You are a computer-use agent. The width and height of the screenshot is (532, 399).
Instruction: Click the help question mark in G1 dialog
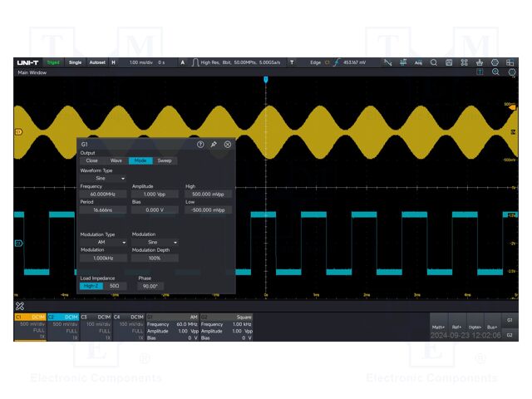(200, 144)
